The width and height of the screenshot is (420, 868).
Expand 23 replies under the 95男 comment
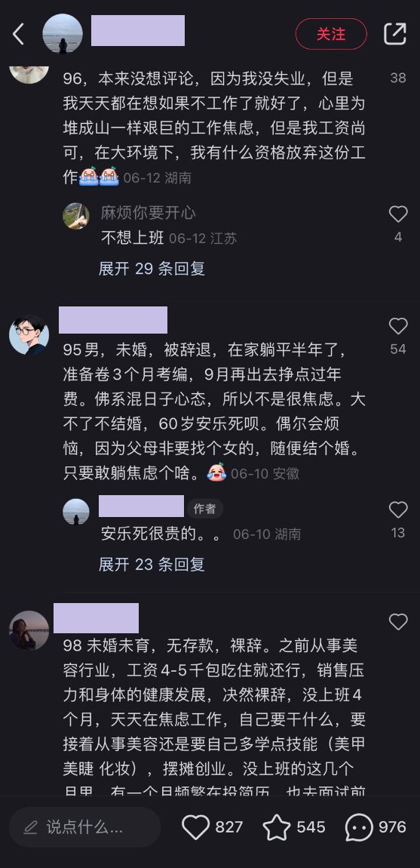(x=152, y=564)
